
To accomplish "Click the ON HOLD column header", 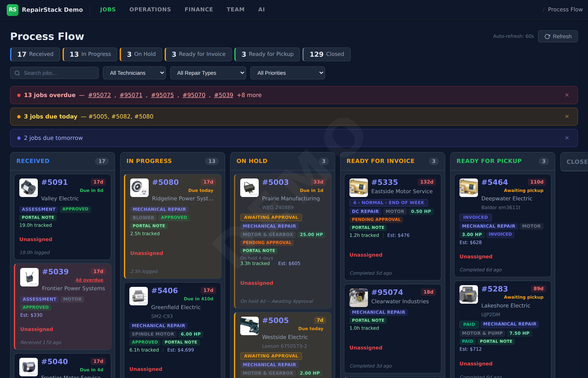I will 282,161.
